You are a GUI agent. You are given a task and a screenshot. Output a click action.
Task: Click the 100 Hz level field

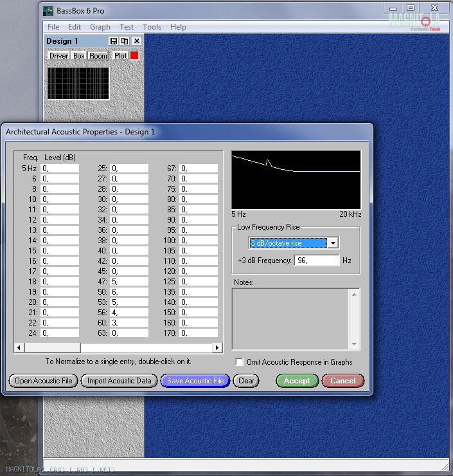[199, 241]
